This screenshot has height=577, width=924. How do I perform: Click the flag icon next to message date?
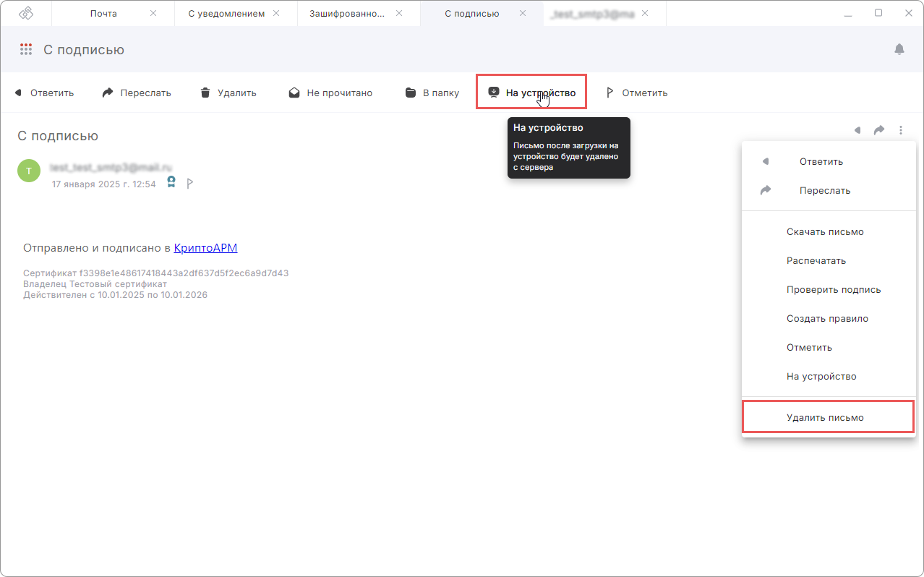(190, 184)
